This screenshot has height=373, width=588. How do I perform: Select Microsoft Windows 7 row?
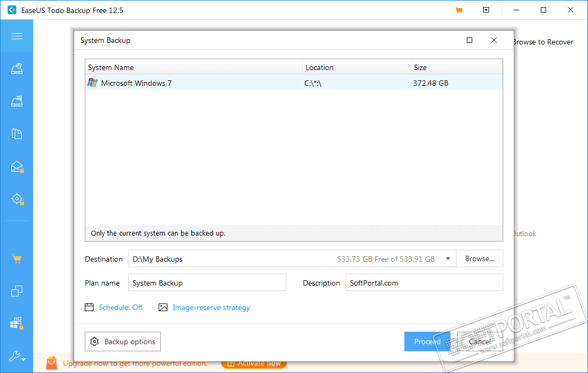coord(293,83)
